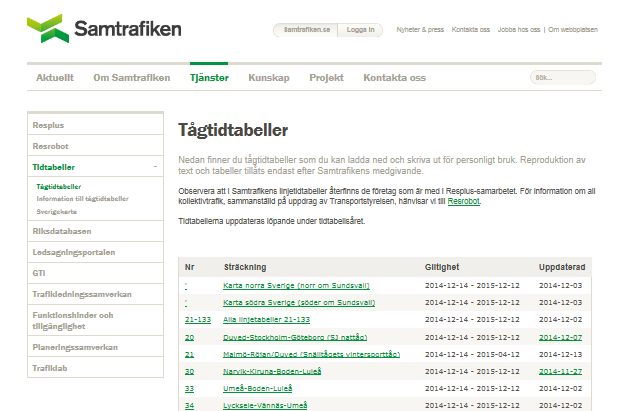Screen dimensions: 625x411
Task: Open Planeringssamverkan in the sidebar
Action: click(x=95, y=347)
